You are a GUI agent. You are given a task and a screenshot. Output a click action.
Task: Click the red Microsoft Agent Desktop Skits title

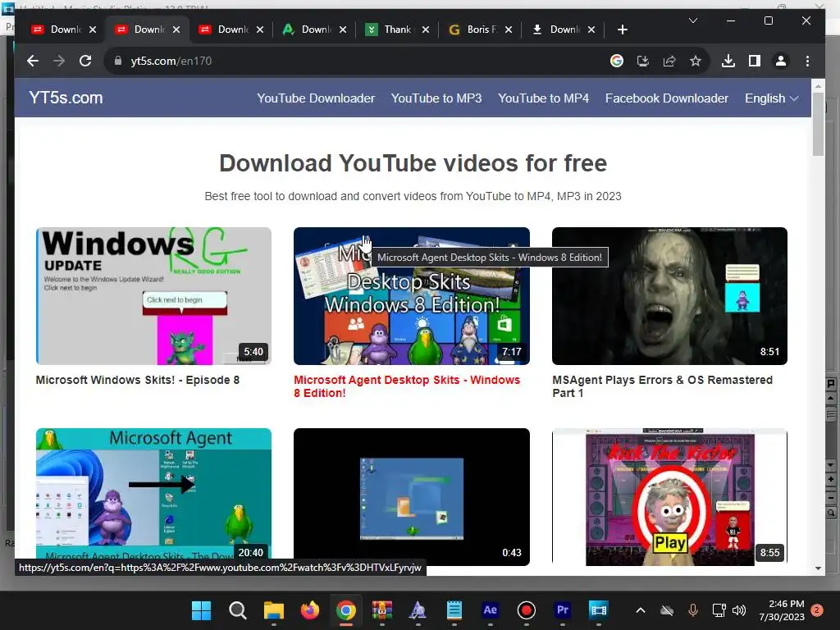(407, 386)
